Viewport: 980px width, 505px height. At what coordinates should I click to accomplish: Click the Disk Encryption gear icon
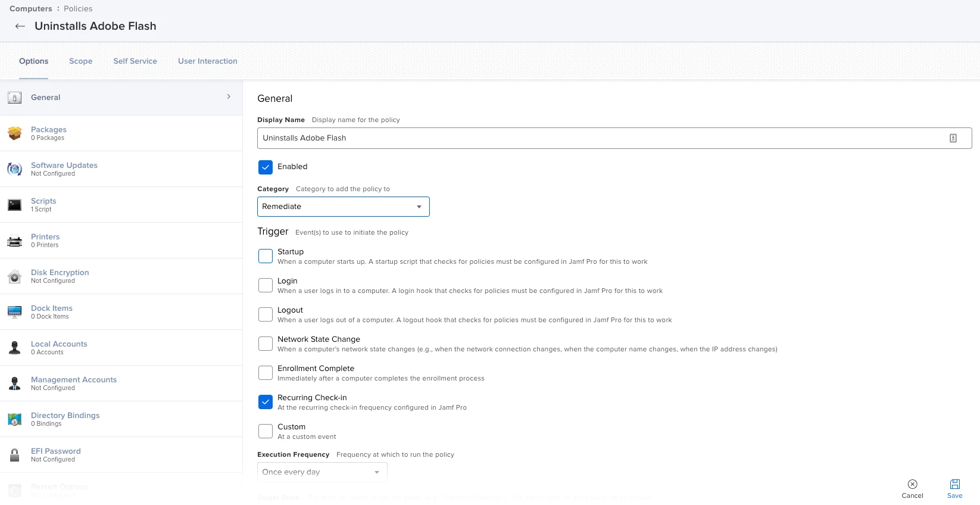(x=15, y=276)
